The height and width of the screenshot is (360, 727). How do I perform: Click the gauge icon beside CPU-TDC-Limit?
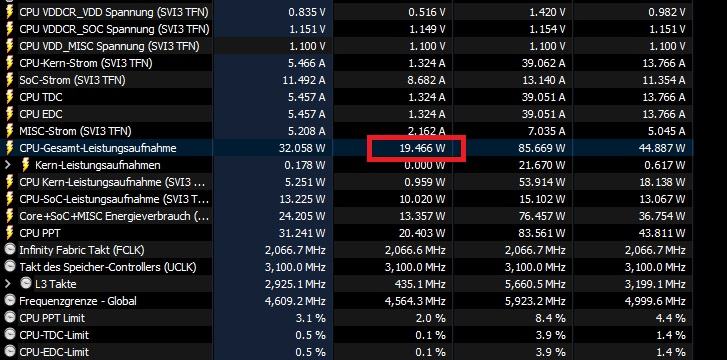point(9,335)
